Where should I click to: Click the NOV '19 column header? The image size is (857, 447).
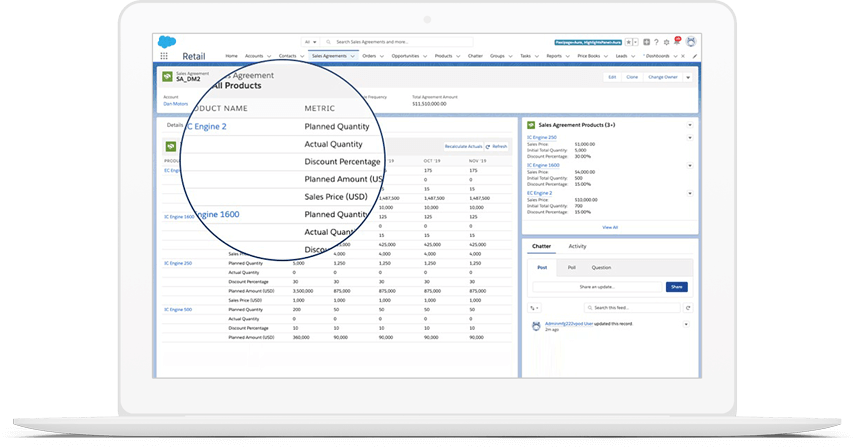[478, 161]
